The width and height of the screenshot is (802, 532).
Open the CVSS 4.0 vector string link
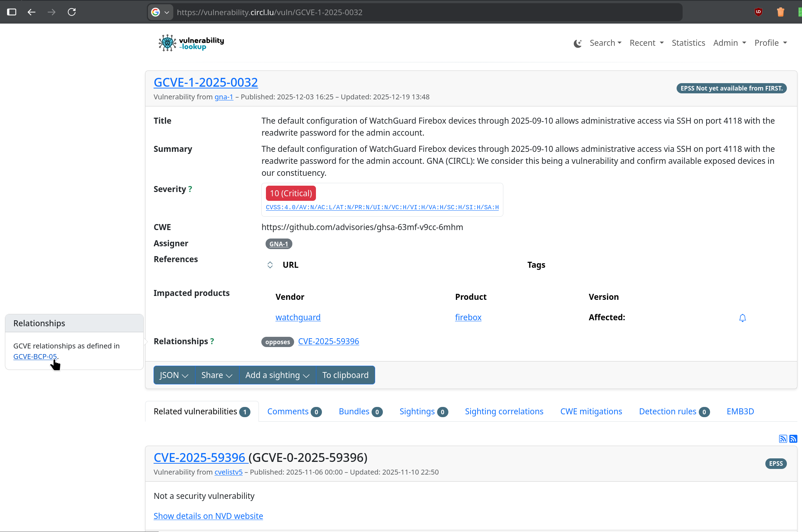382,208
